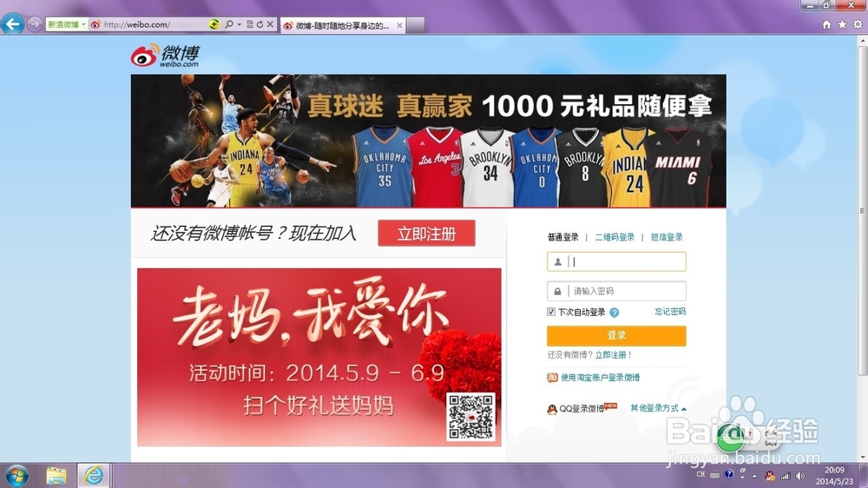This screenshot has width=868, height=488.
Task: Click the 请输入密码 password field
Action: coord(616,291)
